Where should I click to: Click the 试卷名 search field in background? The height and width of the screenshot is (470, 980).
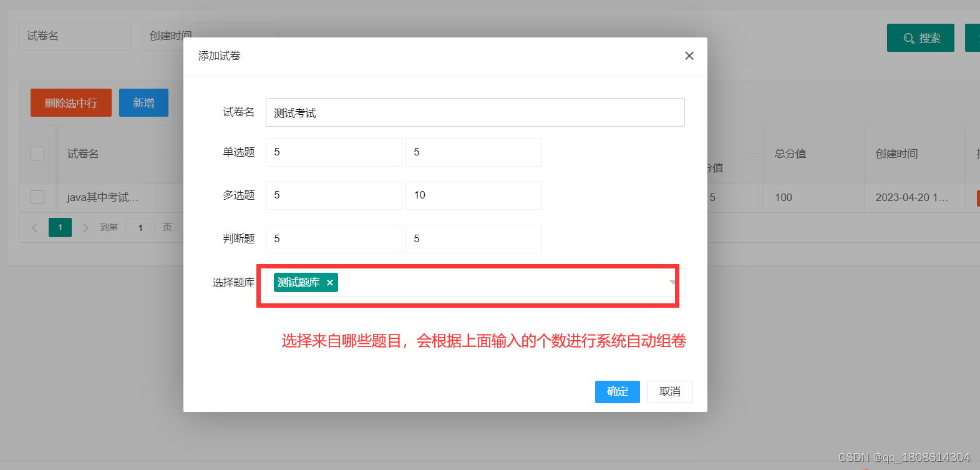point(75,36)
